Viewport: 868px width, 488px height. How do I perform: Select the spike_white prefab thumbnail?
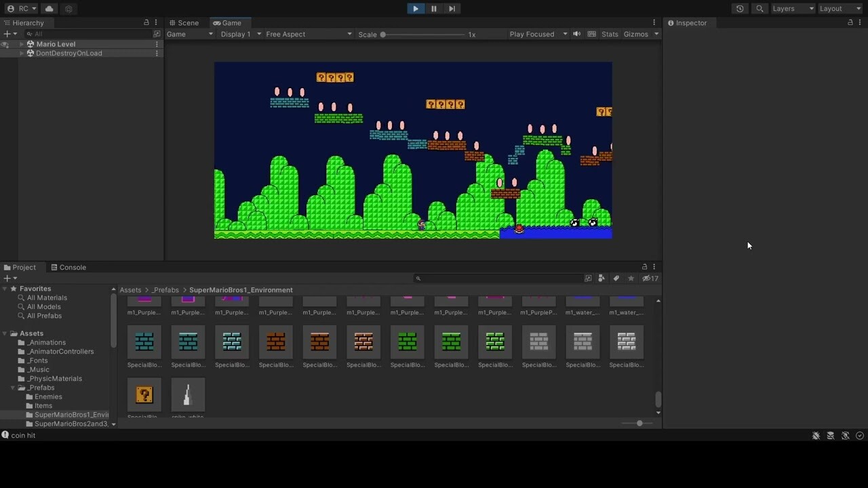point(188,395)
